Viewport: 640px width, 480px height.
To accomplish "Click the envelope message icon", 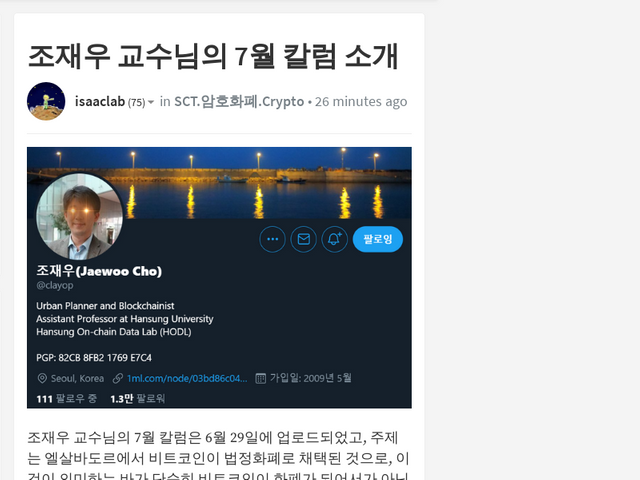I will click(x=303, y=239).
